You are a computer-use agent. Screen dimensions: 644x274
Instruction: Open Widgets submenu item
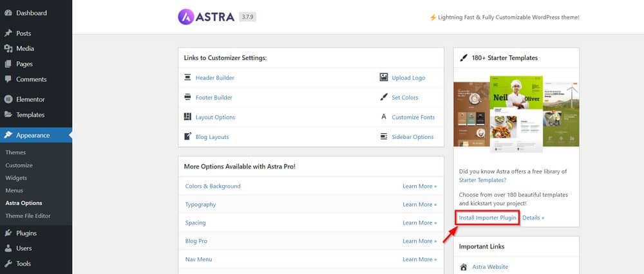(16, 178)
